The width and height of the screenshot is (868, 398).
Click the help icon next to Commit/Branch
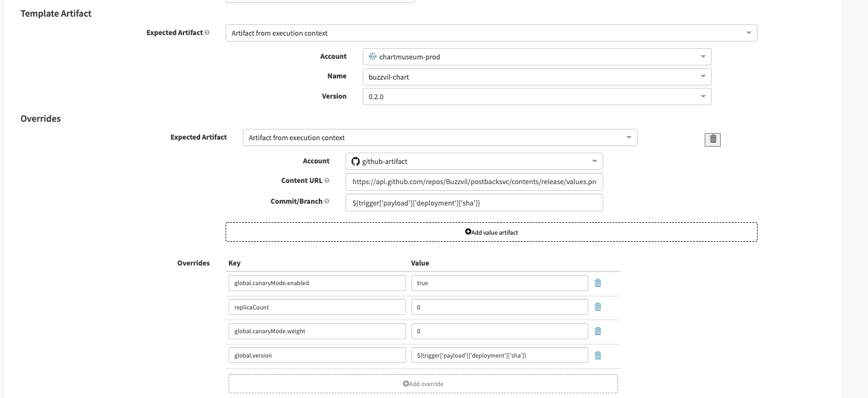click(327, 201)
